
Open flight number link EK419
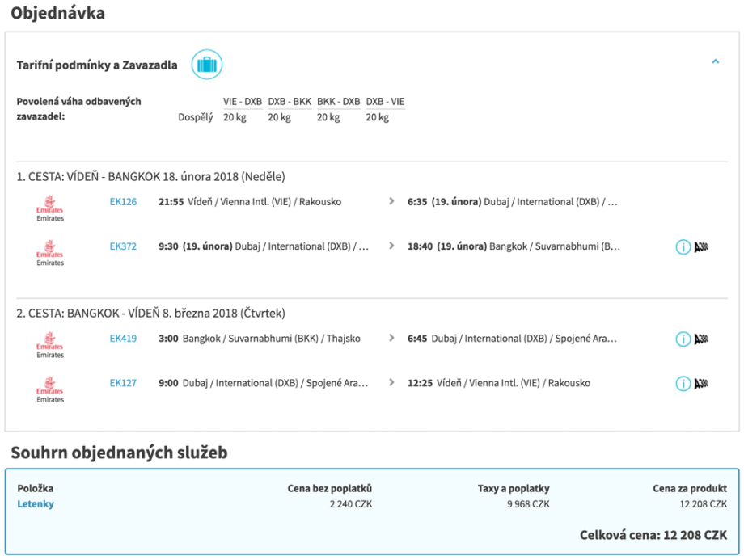coord(123,339)
